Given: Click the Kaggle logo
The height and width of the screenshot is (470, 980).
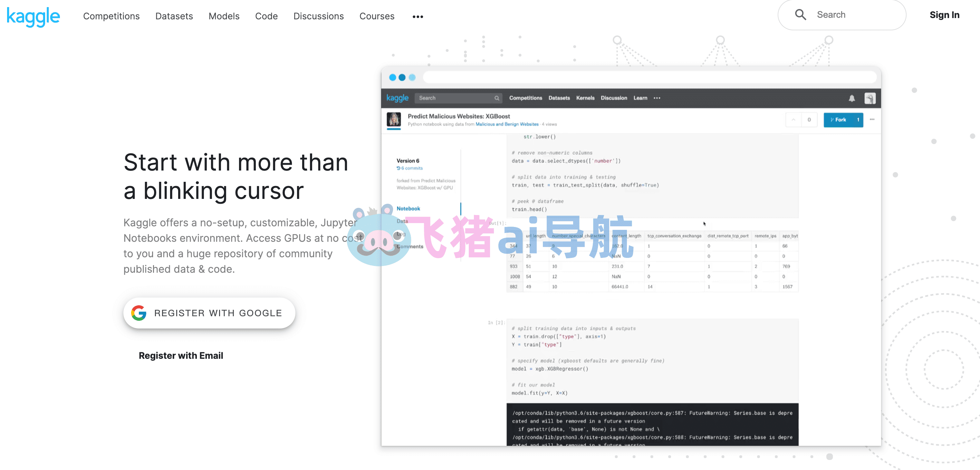Looking at the screenshot, I should (33, 16).
